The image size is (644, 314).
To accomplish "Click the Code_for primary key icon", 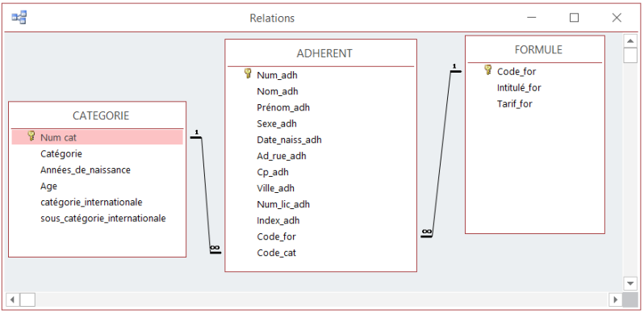I will [488, 70].
